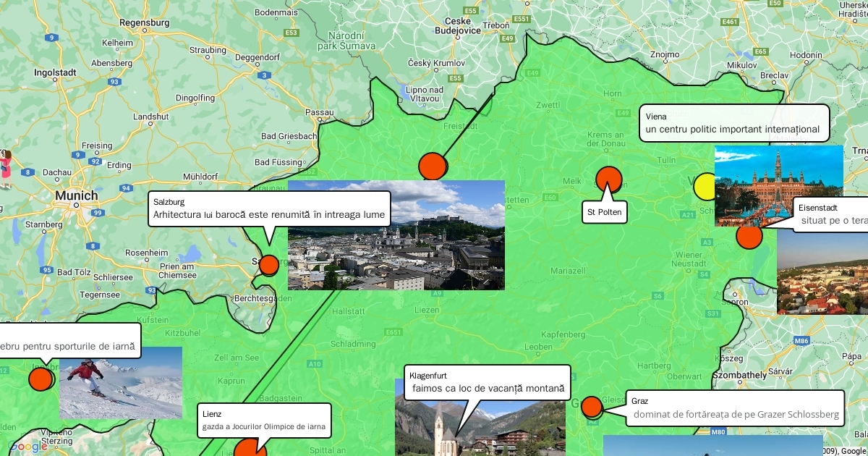Click the Innsbruck orange marker beside skier photo
868x456 pixels.
41,379
